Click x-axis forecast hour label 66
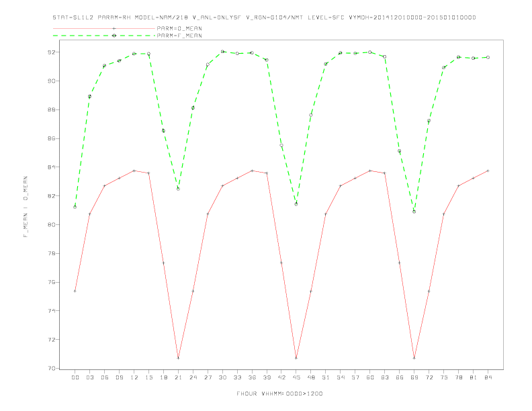532x411 pixels. [400, 377]
